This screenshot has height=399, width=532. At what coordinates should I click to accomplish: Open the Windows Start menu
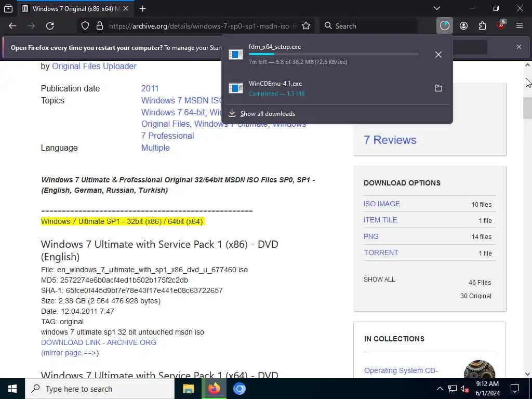pyautogui.click(x=12, y=389)
